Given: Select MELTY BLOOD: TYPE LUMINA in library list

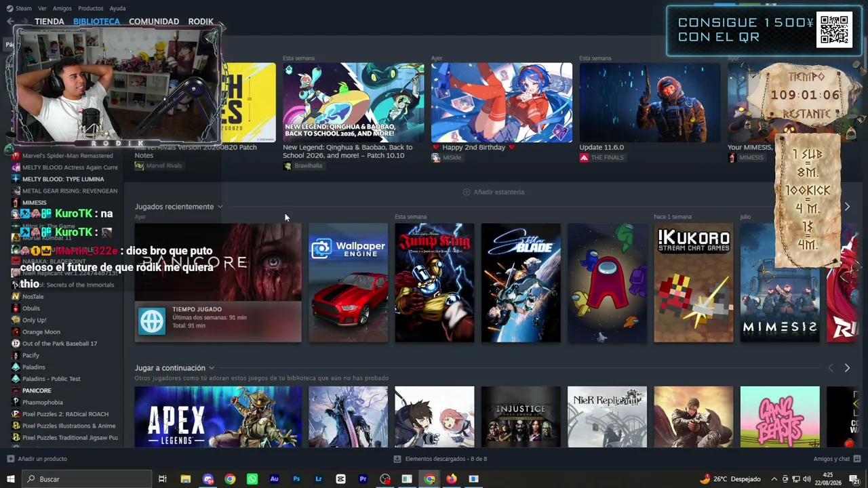Looking at the screenshot, I should (62, 180).
